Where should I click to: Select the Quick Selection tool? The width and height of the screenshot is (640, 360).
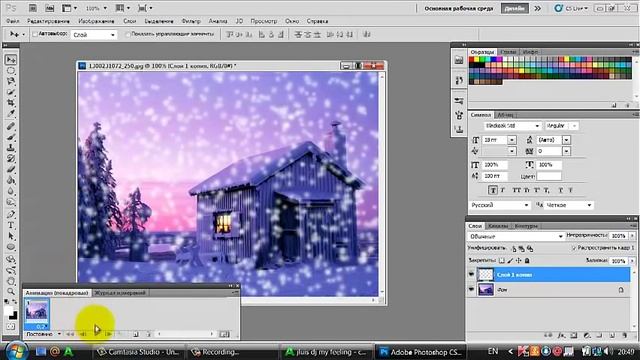tap(11, 93)
